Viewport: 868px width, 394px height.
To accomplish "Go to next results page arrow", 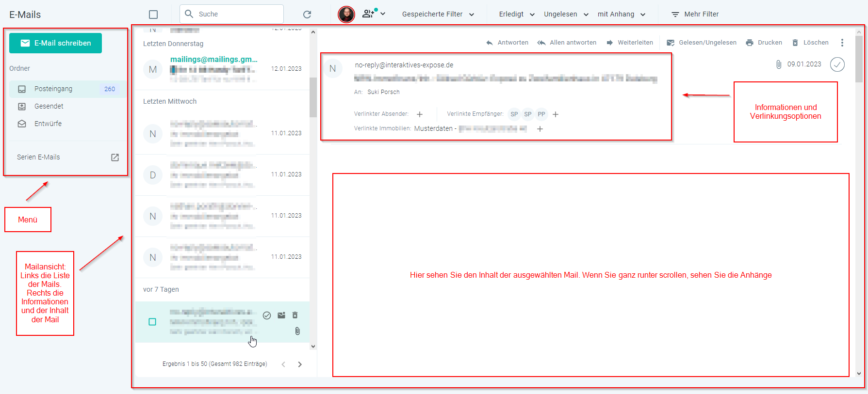I will coord(300,364).
